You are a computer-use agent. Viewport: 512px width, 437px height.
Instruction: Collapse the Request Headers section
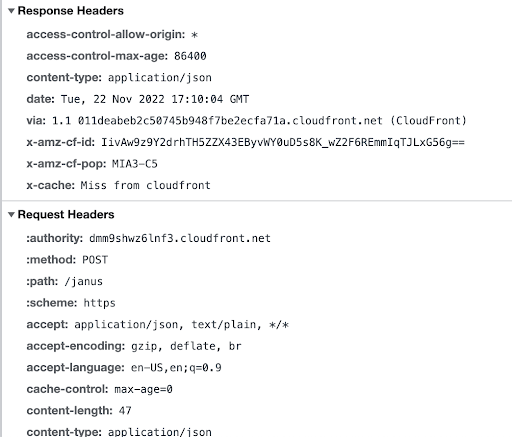11,215
